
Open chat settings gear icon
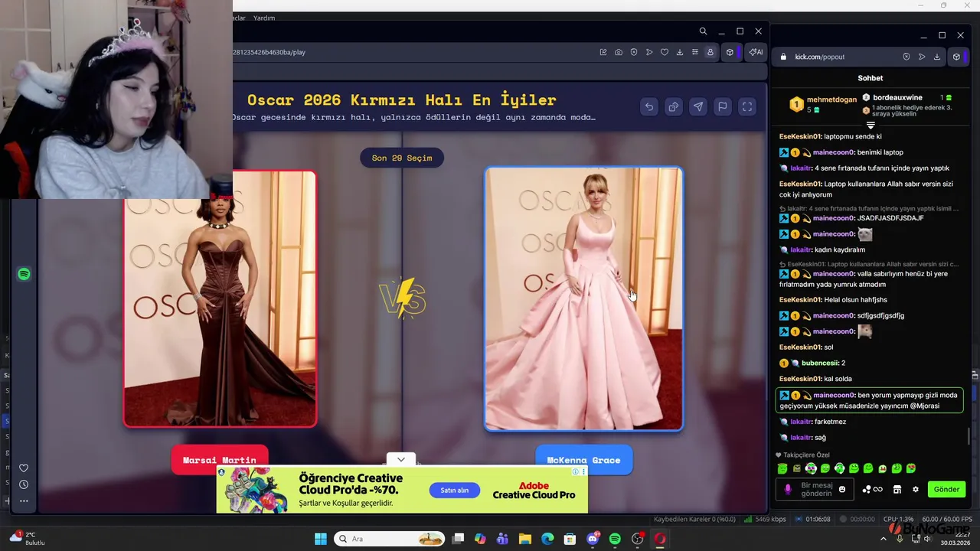pyautogui.click(x=915, y=489)
